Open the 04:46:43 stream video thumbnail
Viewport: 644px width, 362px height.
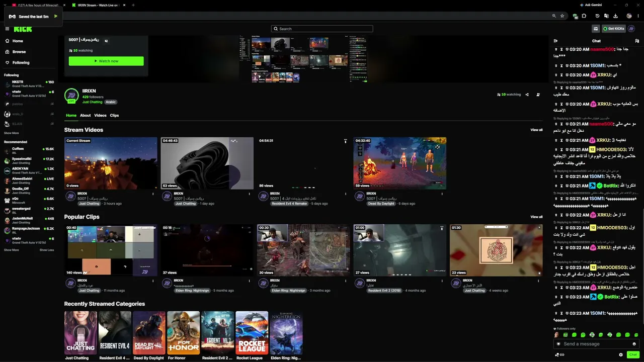[207, 163]
